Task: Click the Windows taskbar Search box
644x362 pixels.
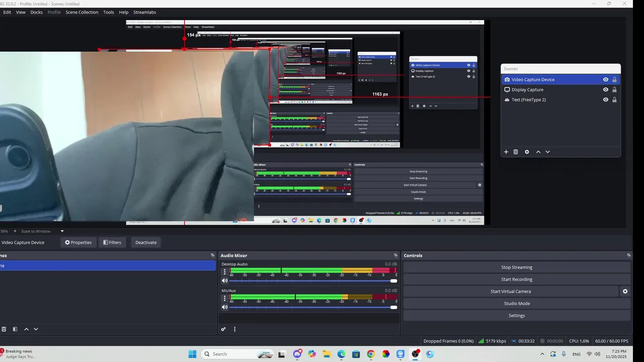Action: [x=238, y=354]
